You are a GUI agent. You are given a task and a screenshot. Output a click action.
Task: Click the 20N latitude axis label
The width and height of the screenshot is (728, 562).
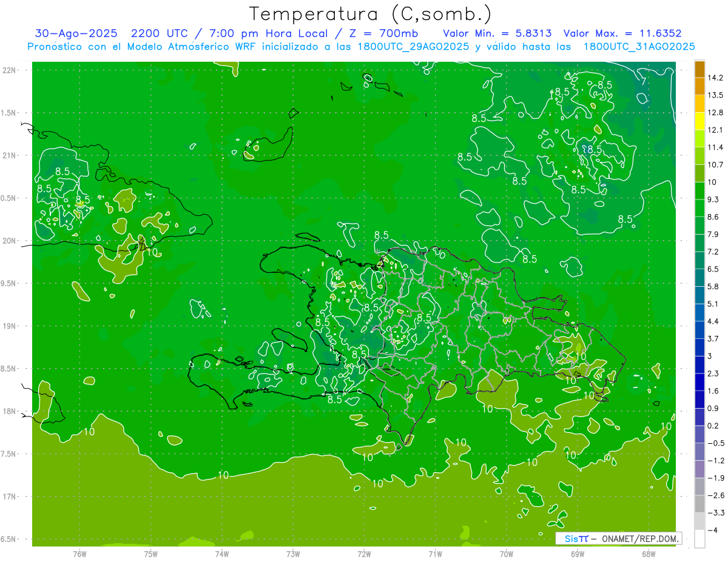(x=9, y=241)
